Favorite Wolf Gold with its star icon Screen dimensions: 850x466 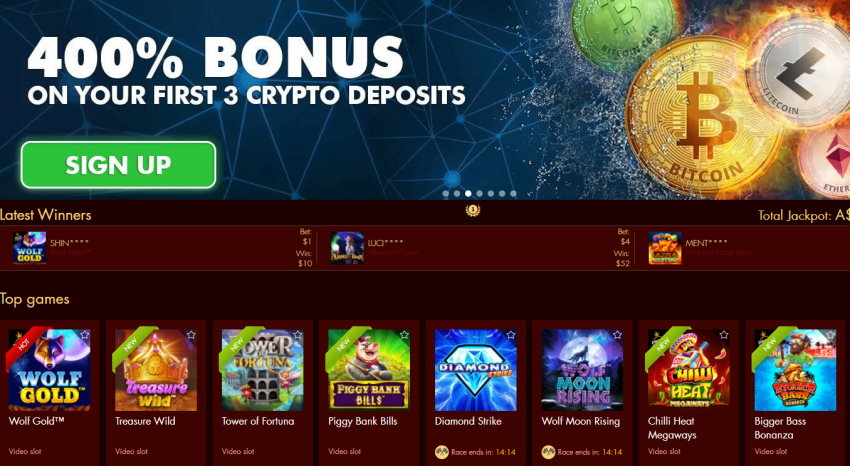pos(85,335)
